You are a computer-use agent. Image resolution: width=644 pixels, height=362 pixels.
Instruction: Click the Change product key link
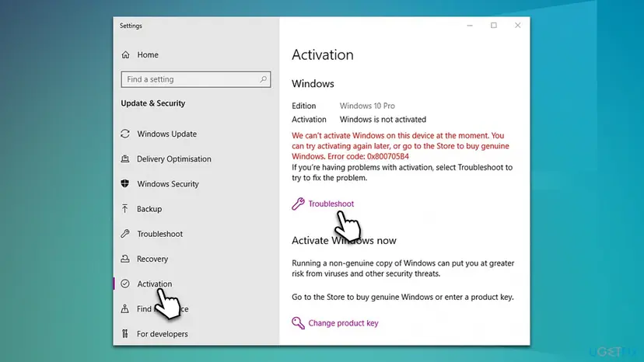pyautogui.click(x=343, y=323)
